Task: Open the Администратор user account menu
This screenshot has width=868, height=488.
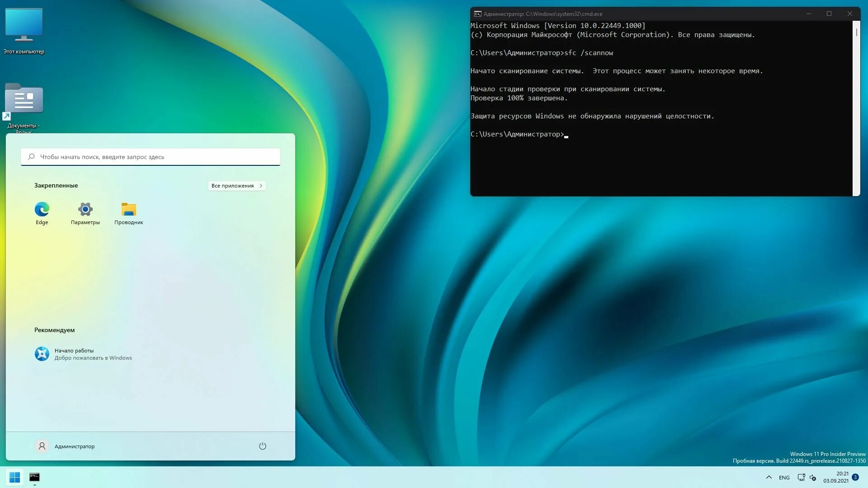Action: click(65, 446)
